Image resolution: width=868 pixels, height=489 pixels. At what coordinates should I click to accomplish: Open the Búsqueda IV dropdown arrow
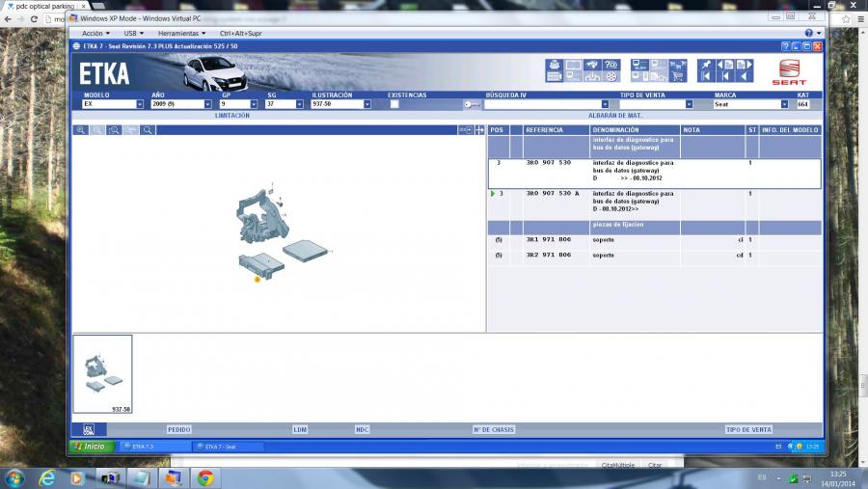(x=605, y=104)
